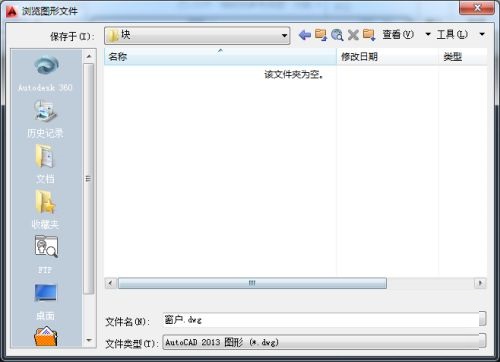This screenshot has width=500, height=362.
Task: Open the 文档 documents folder shortcut
Action: pos(46,164)
